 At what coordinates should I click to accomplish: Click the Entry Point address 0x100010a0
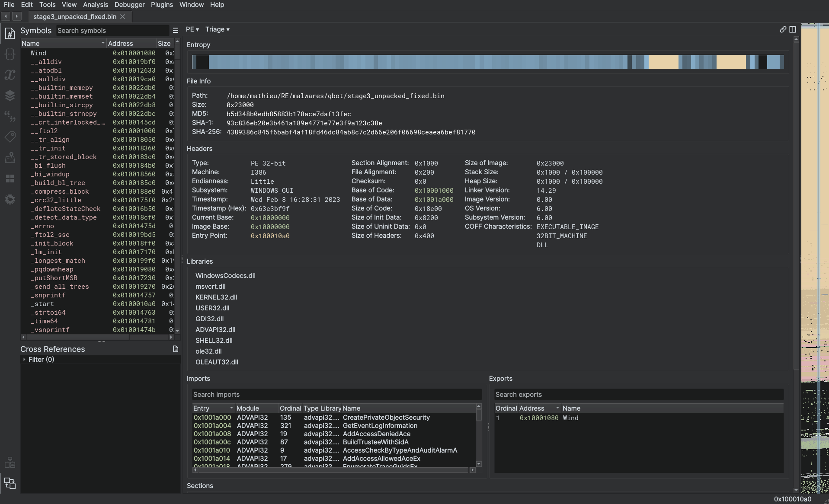point(270,236)
